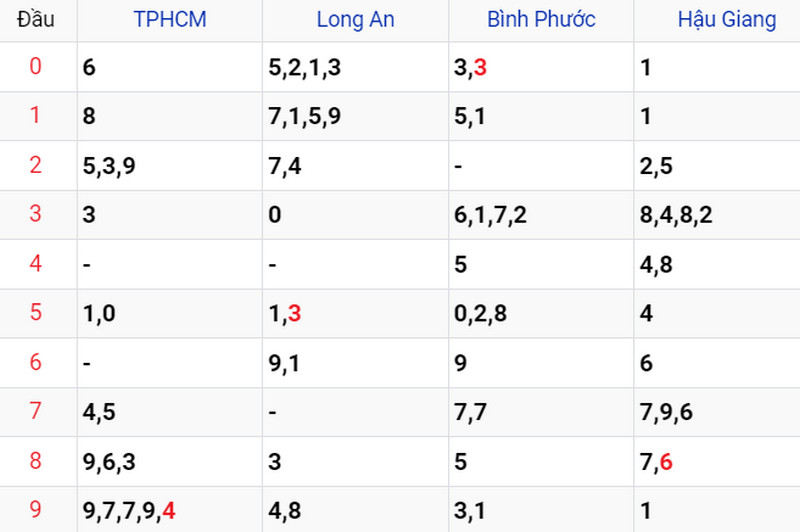Open the TPHCM column header link
The height and width of the screenshot is (532, 800).
coord(170,19)
